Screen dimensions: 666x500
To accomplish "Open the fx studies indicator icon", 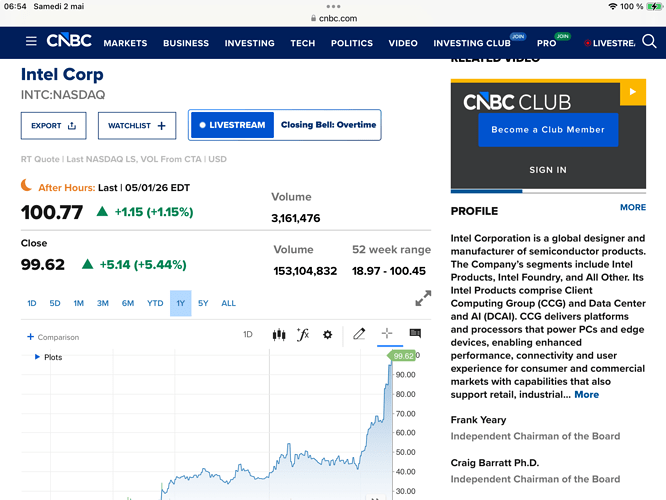I will [303, 335].
